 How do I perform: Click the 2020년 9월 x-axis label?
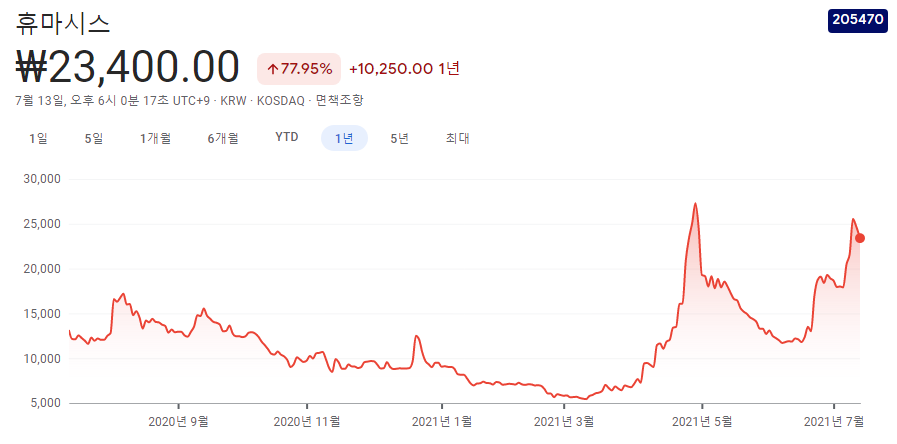pyautogui.click(x=178, y=422)
